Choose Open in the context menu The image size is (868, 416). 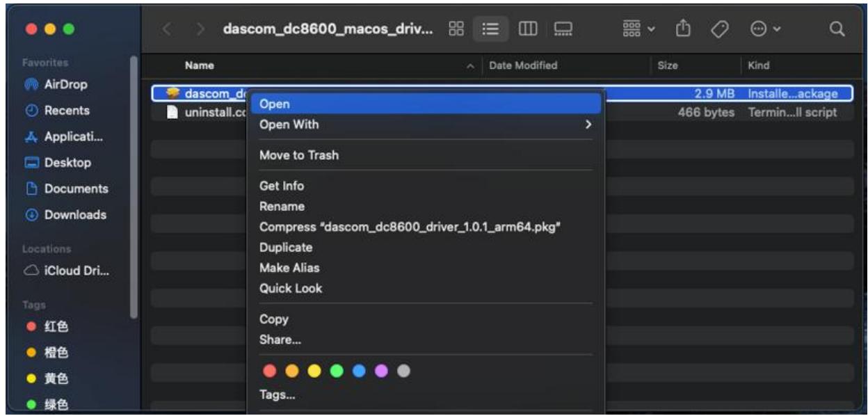424,104
